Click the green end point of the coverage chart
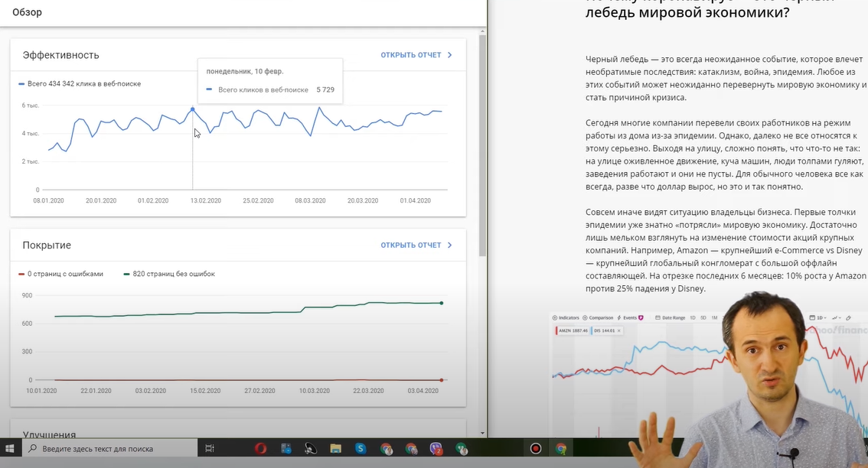This screenshot has width=868, height=468. tap(441, 303)
